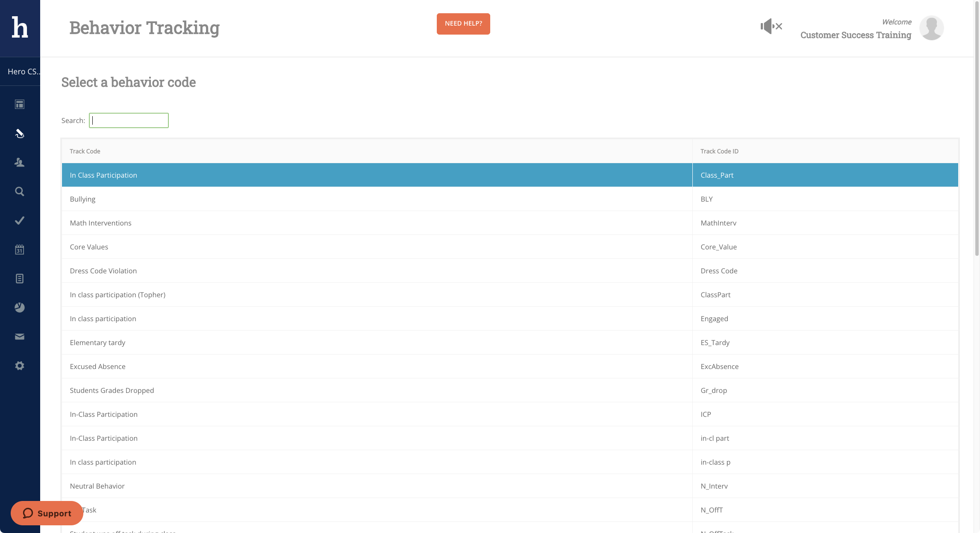Select the Bullying track code row
This screenshot has width=980, height=533.
[x=82, y=199]
